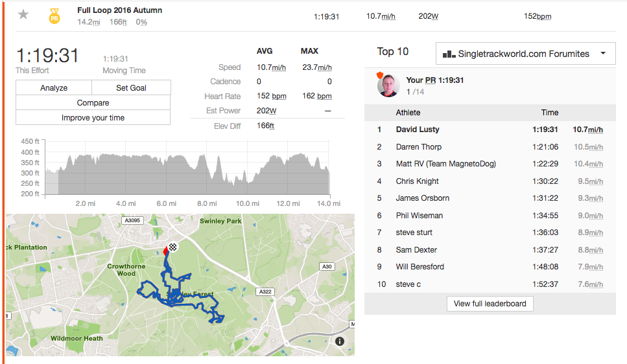The height and width of the screenshot is (364, 627).
Task: Click the checkered finish flag marker
Action: 173,247
